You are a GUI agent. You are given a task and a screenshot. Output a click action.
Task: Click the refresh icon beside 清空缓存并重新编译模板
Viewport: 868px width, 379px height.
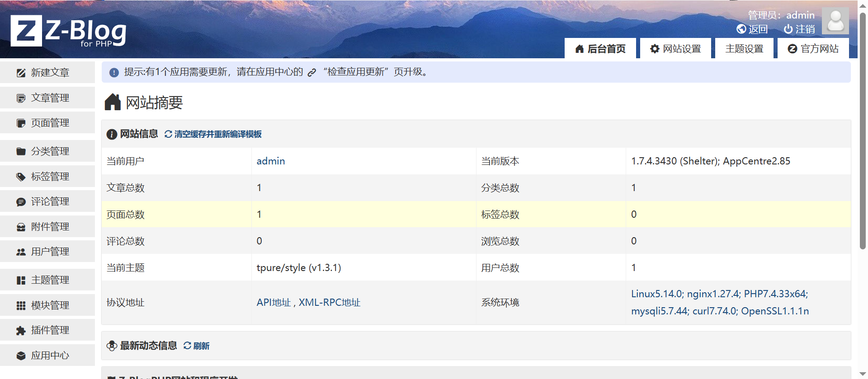tap(168, 134)
